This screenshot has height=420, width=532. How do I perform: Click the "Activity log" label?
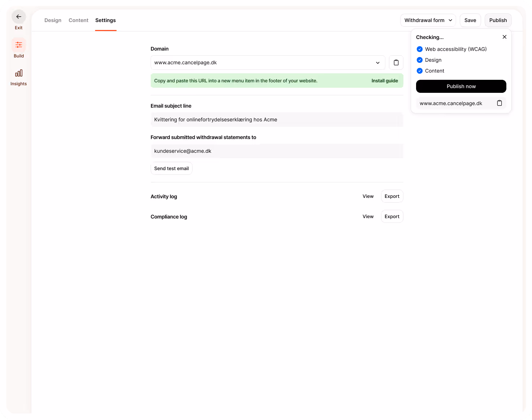(164, 196)
